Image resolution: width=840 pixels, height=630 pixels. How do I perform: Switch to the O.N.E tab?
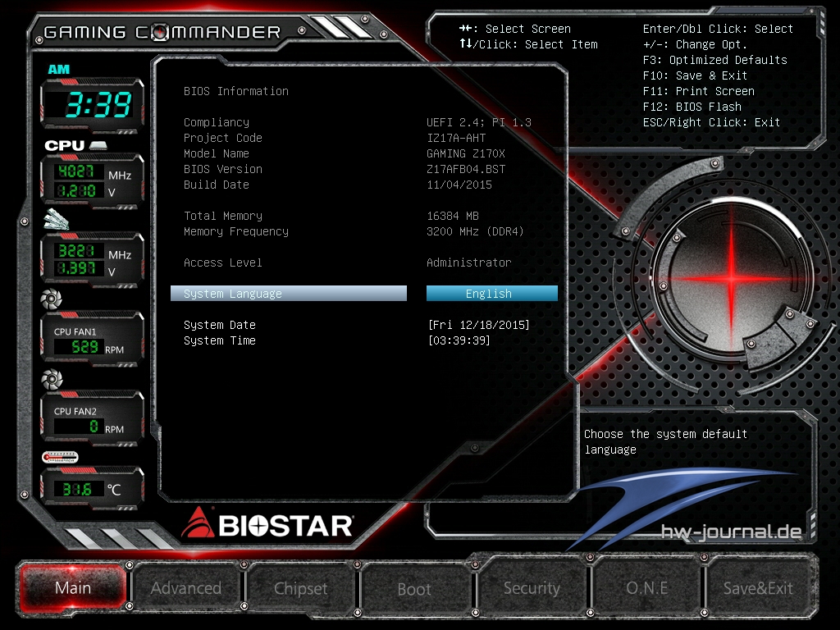646,587
